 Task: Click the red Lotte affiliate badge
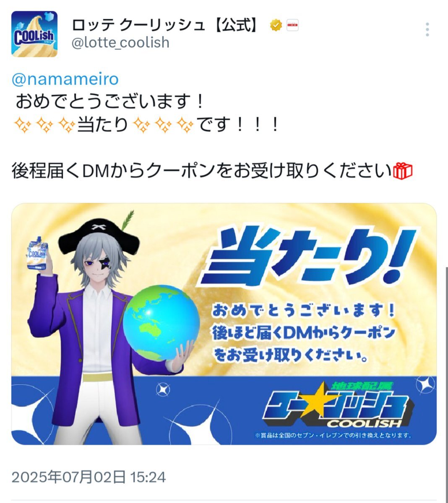[292, 25]
